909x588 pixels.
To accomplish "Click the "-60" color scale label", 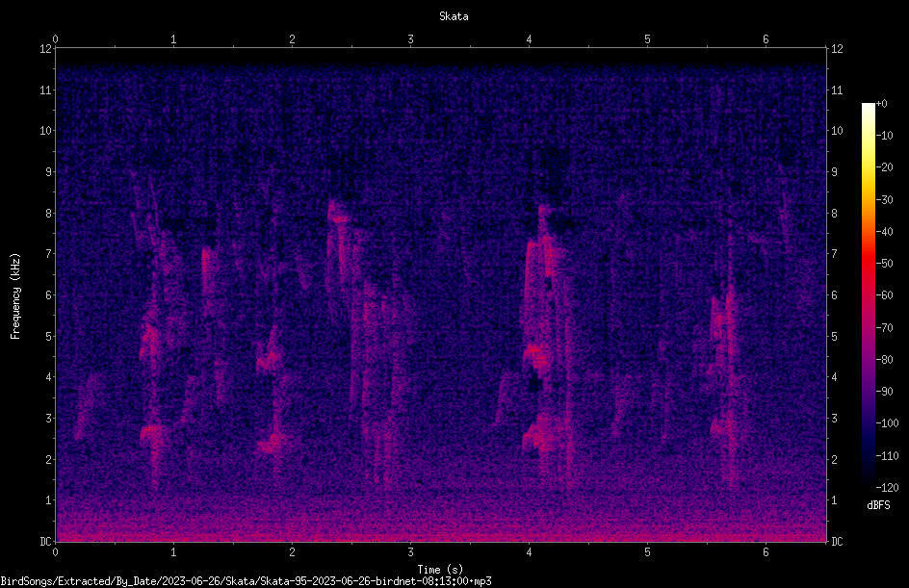I will [884, 295].
